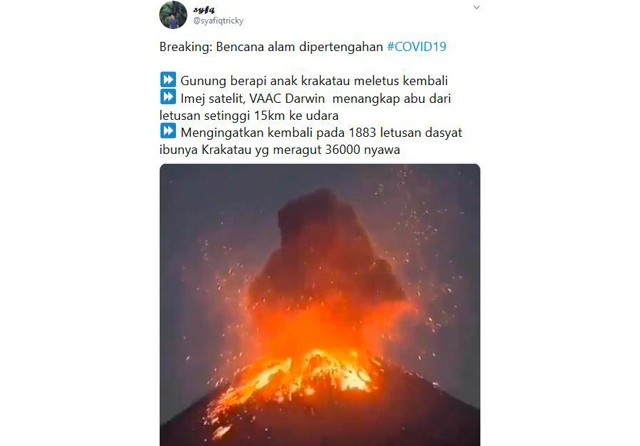
Task: Select the line 'Gunung berapi anak krakatau meletus kembali'
Action: coord(314,81)
